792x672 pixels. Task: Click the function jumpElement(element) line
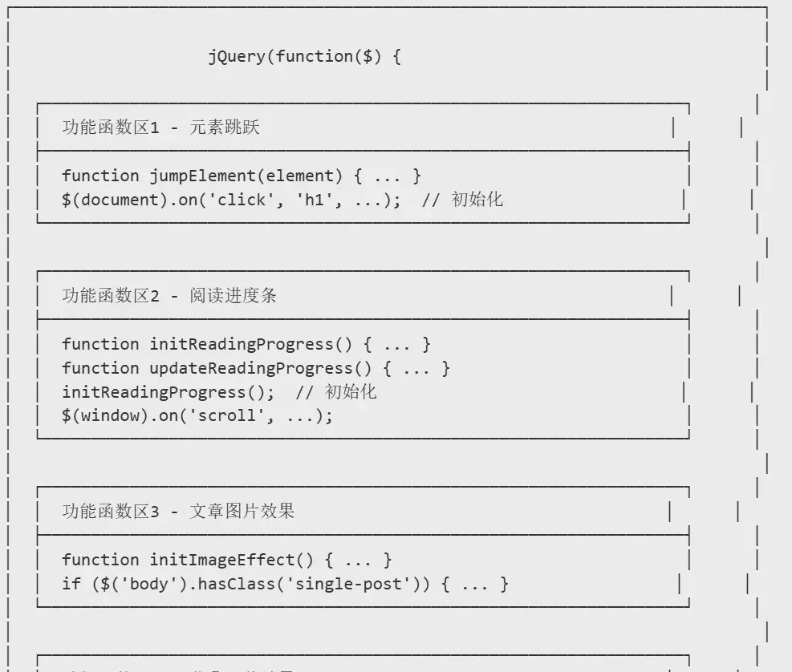pyautogui.click(x=242, y=176)
